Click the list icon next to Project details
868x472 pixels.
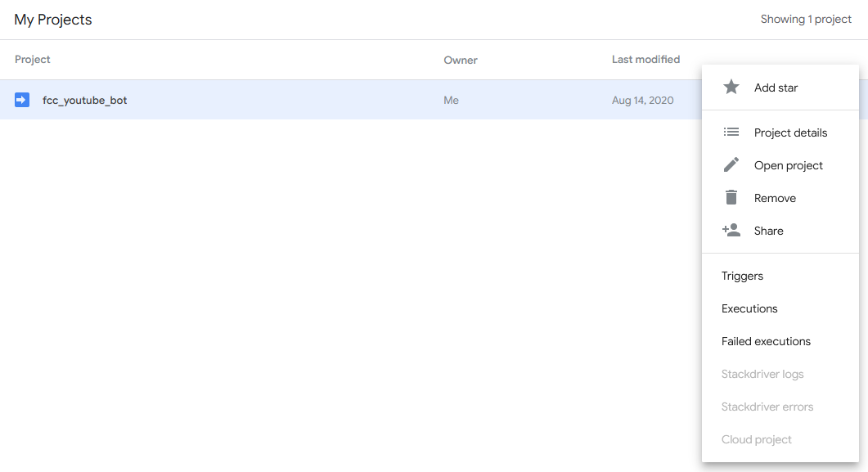731,132
